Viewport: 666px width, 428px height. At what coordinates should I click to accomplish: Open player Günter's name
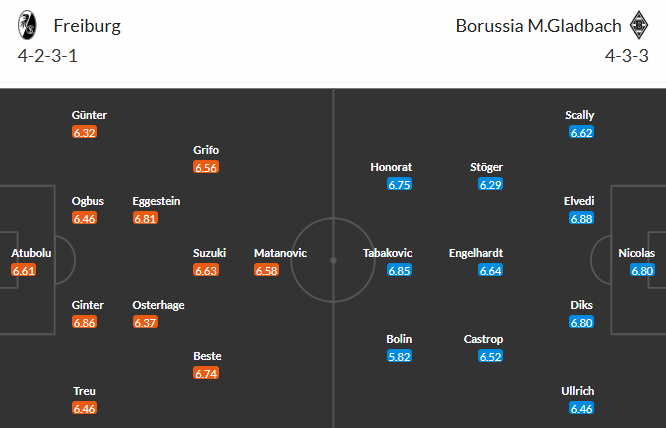coord(89,115)
